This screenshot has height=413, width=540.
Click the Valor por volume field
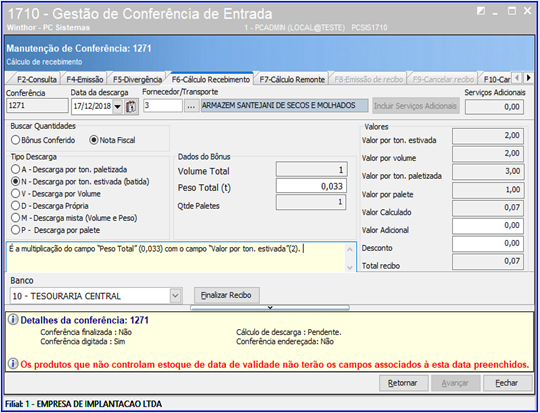[x=488, y=154]
